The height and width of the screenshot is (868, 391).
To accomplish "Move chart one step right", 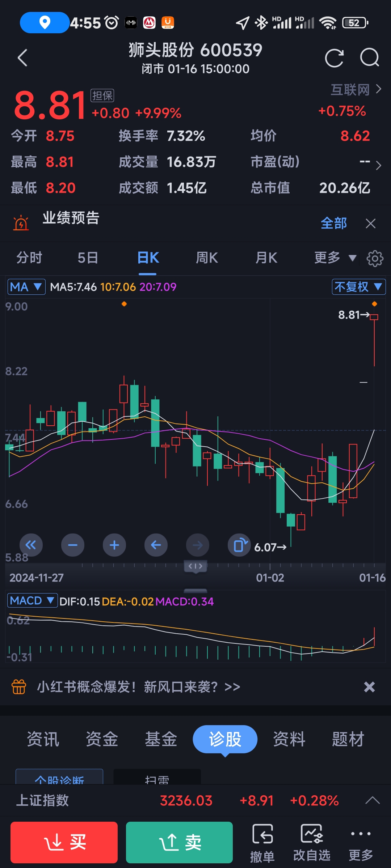I will point(198,545).
